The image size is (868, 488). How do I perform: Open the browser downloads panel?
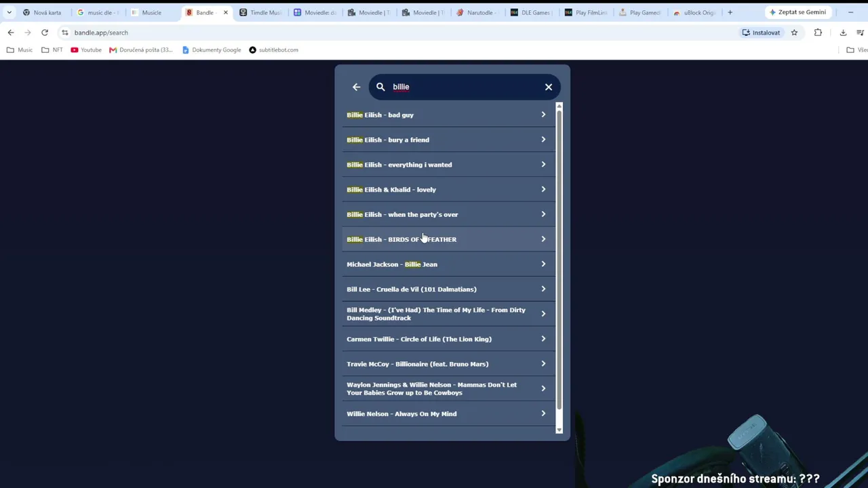point(843,33)
